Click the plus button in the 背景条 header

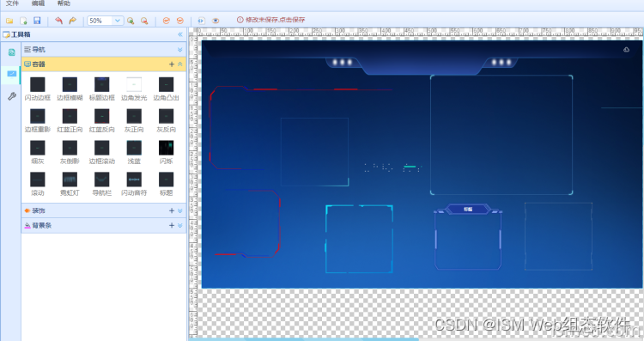pyautogui.click(x=172, y=226)
